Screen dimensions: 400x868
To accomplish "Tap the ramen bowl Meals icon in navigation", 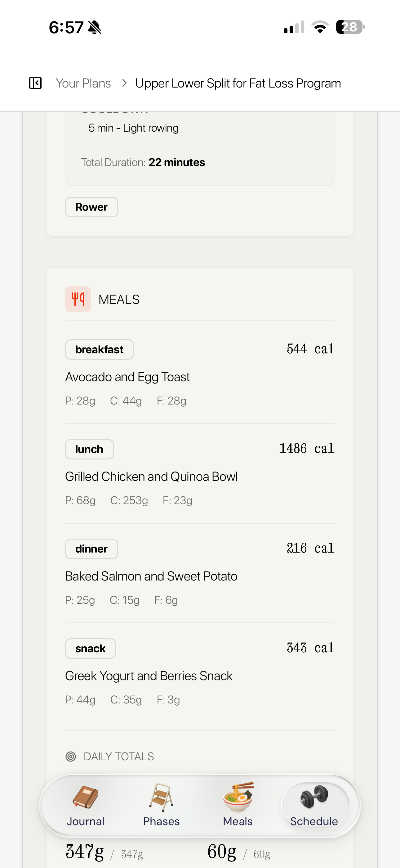I will coord(238,796).
